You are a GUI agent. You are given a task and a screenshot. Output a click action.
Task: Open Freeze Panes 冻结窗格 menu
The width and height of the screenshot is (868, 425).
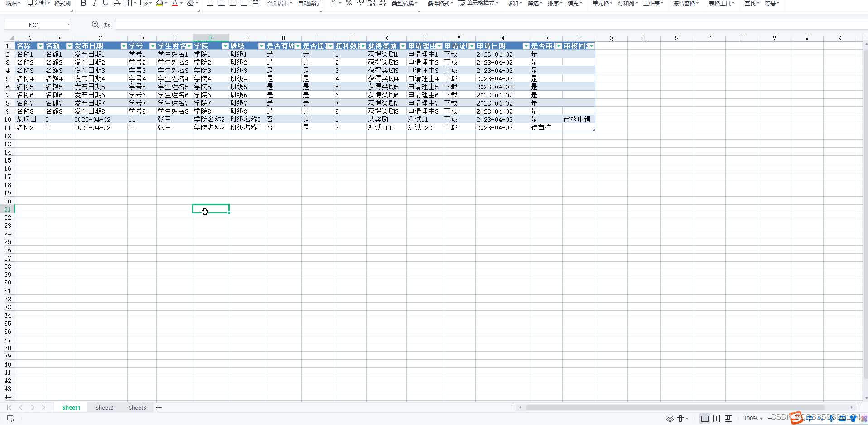pos(686,3)
